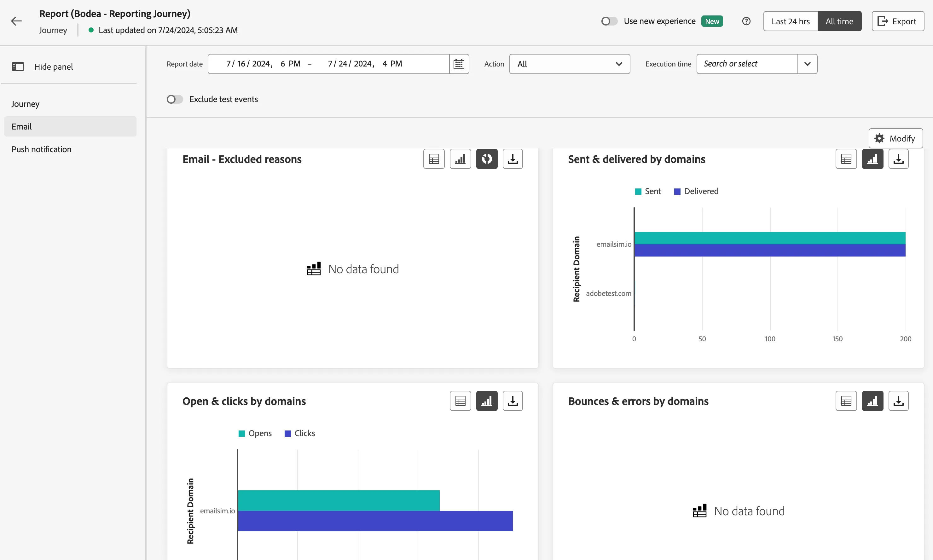Open the Email report section
This screenshot has height=560, width=933.
[x=70, y=126]
